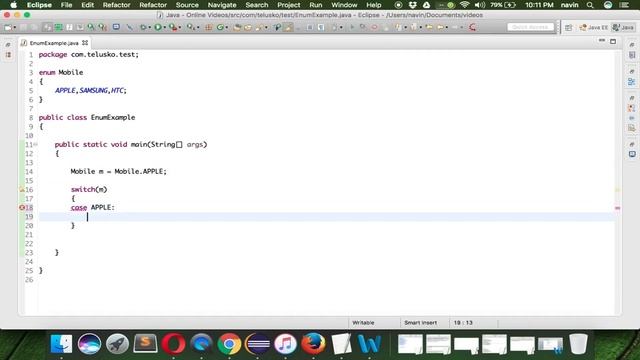The height and width of the screenshot is (360, 640).
Task: Switch to the Java perspective
Action: (x=623, y=27)
